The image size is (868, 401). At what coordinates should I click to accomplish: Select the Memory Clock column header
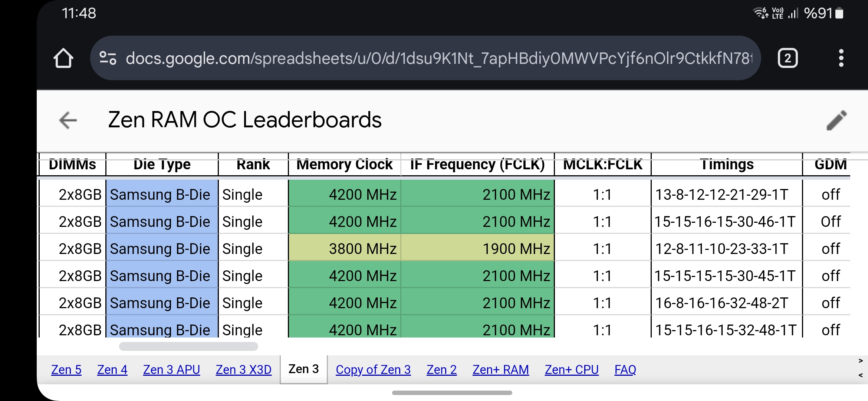click(345, 164)
